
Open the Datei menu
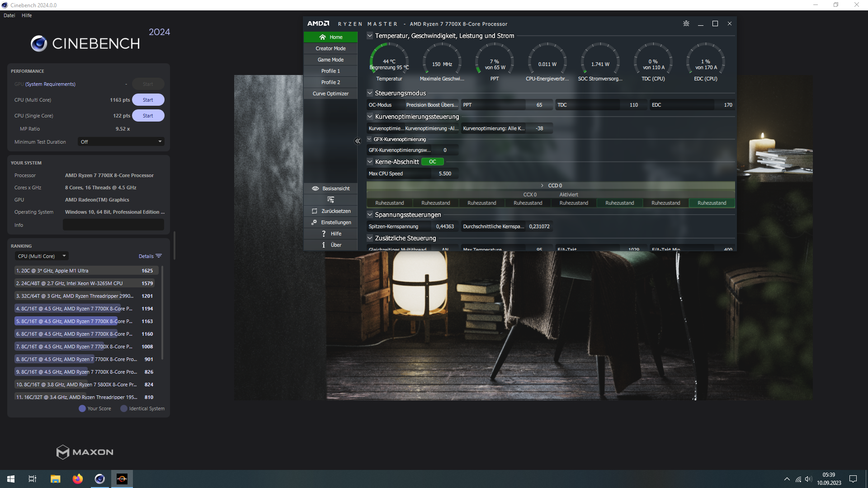click(x=9, y=15)
